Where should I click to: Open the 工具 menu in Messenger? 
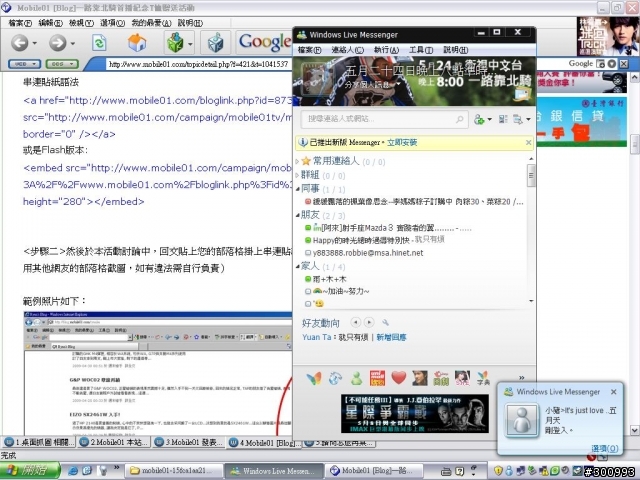point(421,50)
